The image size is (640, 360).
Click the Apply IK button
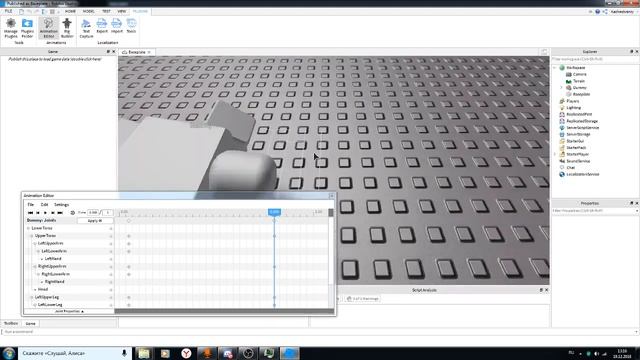point(95,221)
